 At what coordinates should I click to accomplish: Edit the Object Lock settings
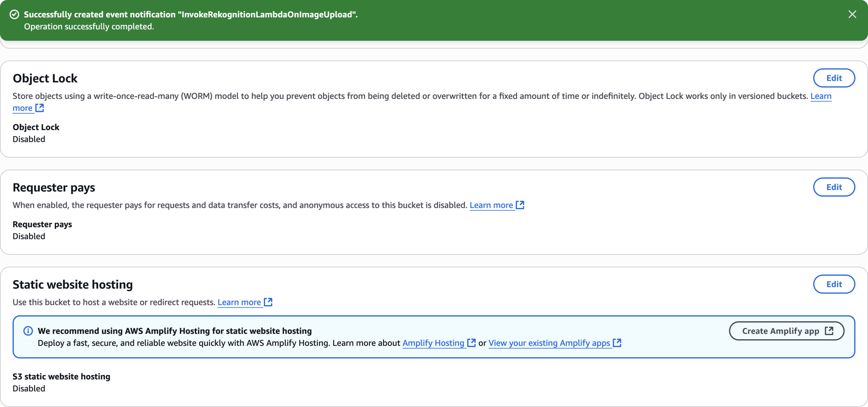pyautogui.click(x=834, y=78)
